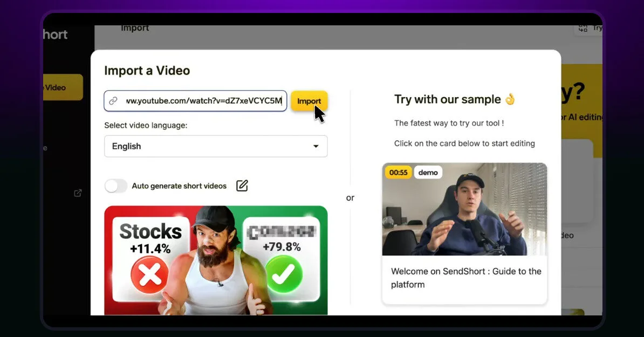644x337 pixels.
Task: Click the screencast icon next to Try label
Action: [584, 28]
